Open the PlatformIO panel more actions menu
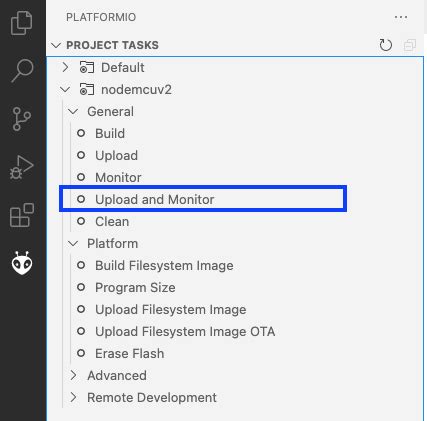 tap(401, 17)
